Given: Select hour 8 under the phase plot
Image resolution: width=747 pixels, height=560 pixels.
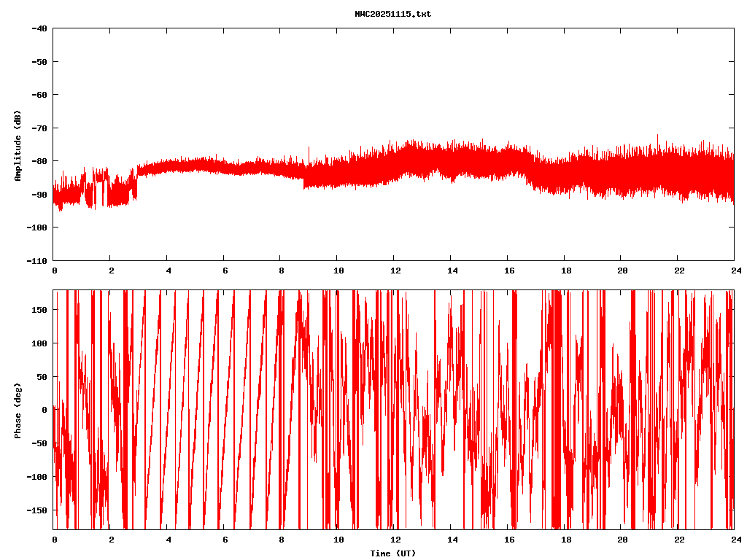Looking at the screenshot, I should [x=280, y=540].
